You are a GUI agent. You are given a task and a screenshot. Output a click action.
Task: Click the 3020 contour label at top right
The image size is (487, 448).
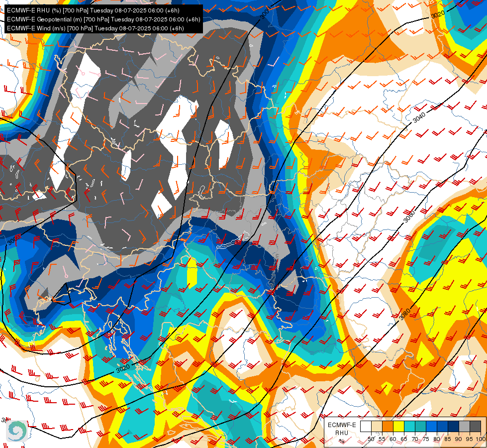pos(438,14)
